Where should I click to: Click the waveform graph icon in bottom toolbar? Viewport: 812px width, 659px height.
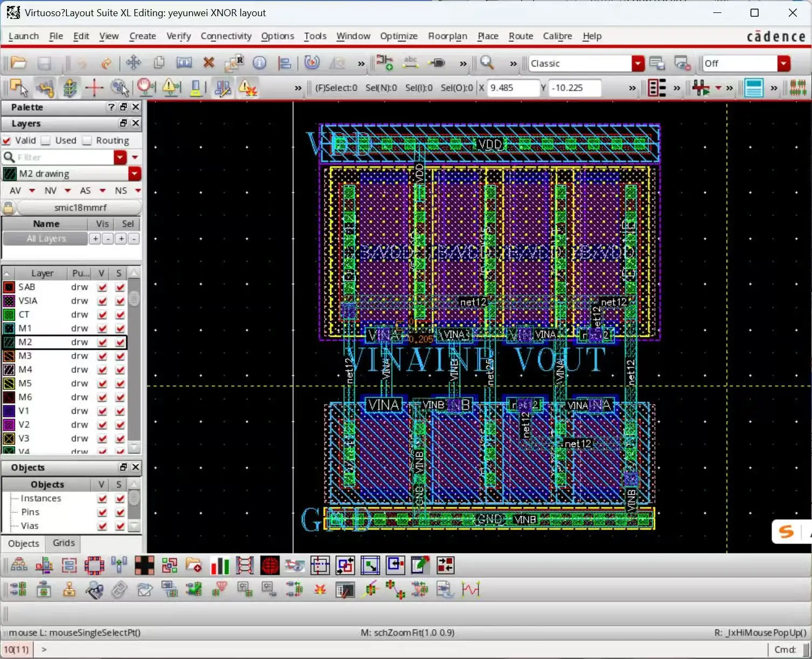point(470,589)
